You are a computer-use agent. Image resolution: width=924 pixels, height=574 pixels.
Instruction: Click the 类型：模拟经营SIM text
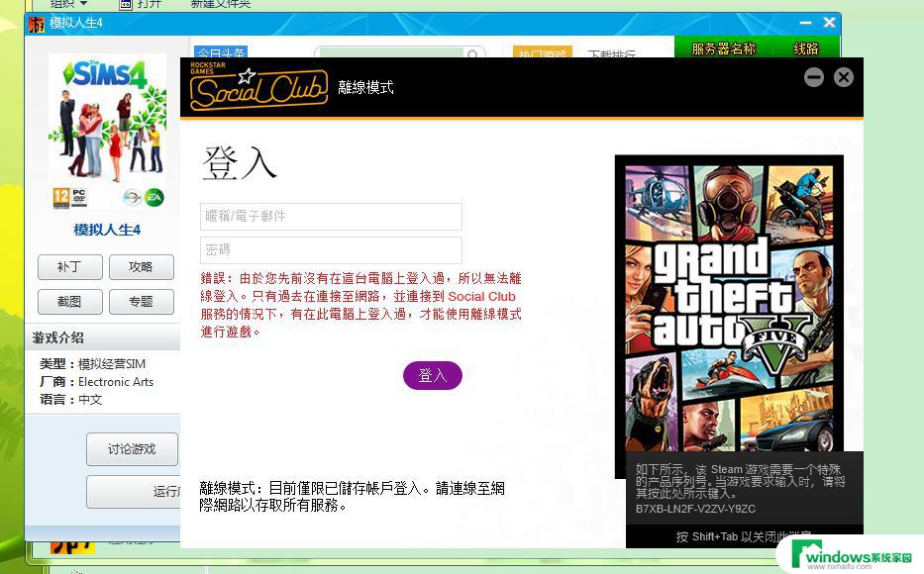tap(92, 364)
